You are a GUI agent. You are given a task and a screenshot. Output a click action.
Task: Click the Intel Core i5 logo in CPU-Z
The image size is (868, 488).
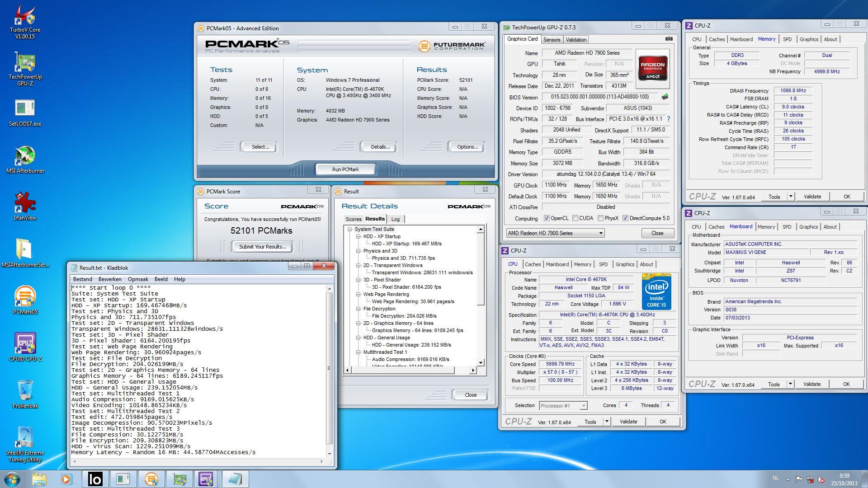(x=656, y=292)
